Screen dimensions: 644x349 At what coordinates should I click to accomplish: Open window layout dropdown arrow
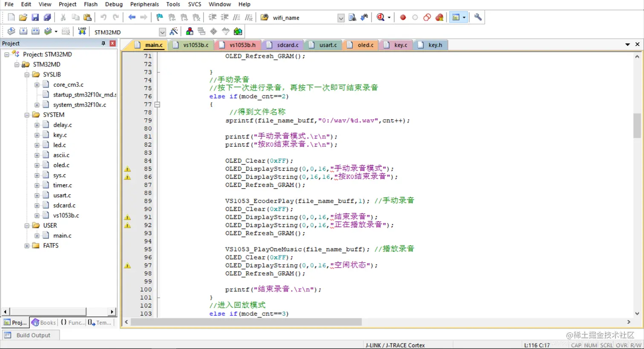click(464, 17)
